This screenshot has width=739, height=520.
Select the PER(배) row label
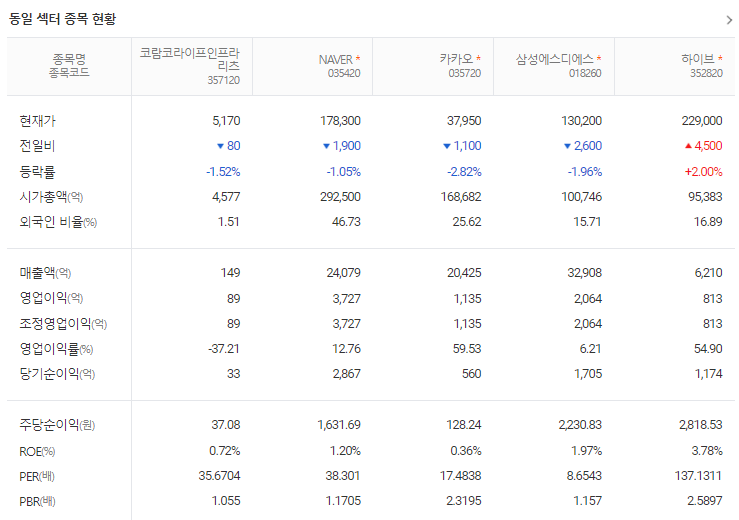coord(37,476)
